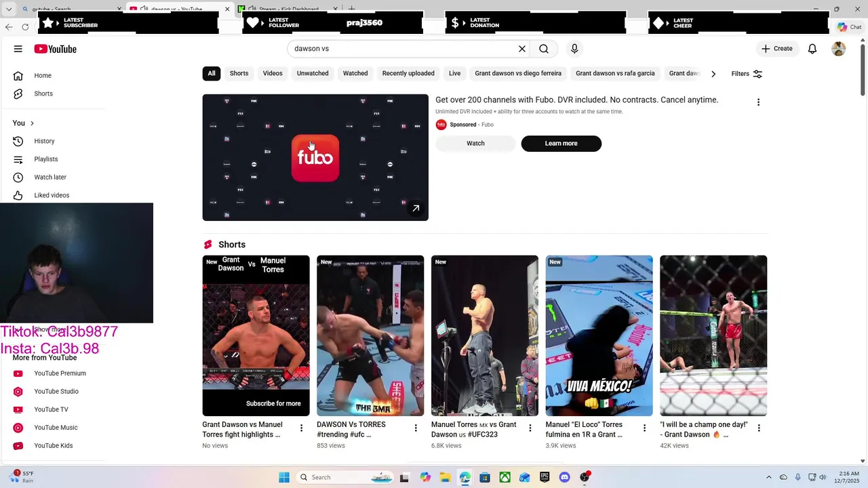Viewport: 868px width, 488px height.
Task: Open options for 'Torres fulmina' short
Action: [x=645, y=428]
